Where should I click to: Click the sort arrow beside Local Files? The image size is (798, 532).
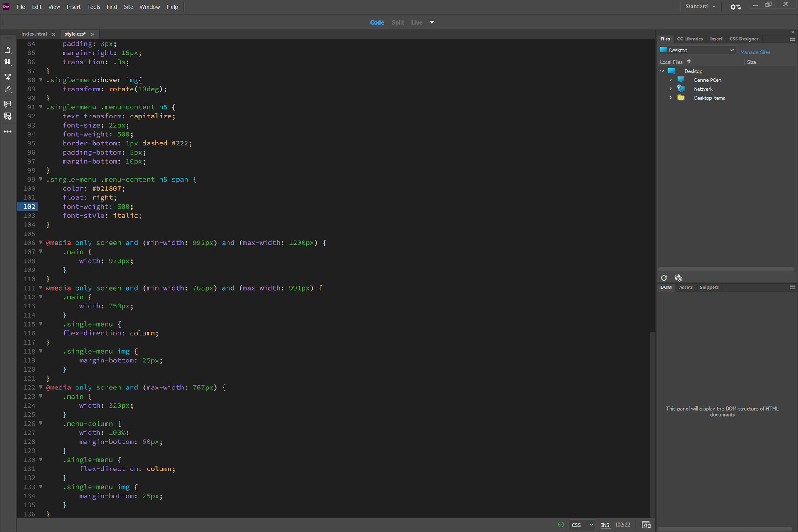coord(689,62)
